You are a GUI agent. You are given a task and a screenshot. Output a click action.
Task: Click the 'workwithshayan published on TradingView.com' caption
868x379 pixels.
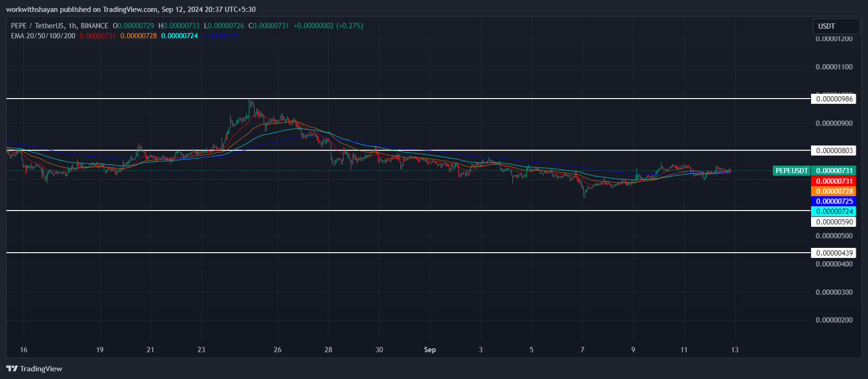click(x=82, y=10)
